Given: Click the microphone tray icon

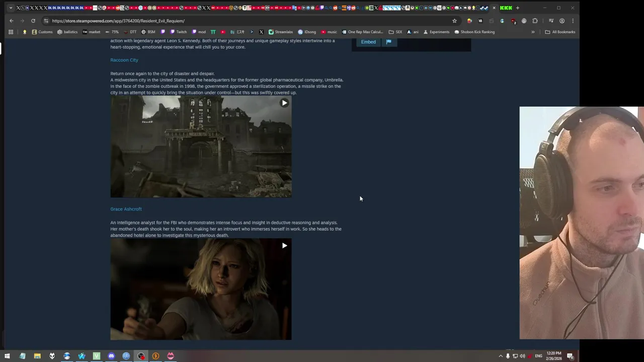Looking at the screenshot, I should tap(508, 356).
